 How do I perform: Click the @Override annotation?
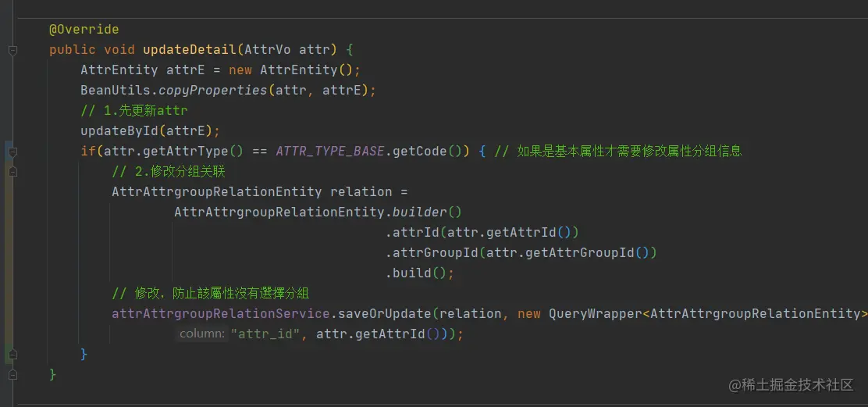pos(84,29)
